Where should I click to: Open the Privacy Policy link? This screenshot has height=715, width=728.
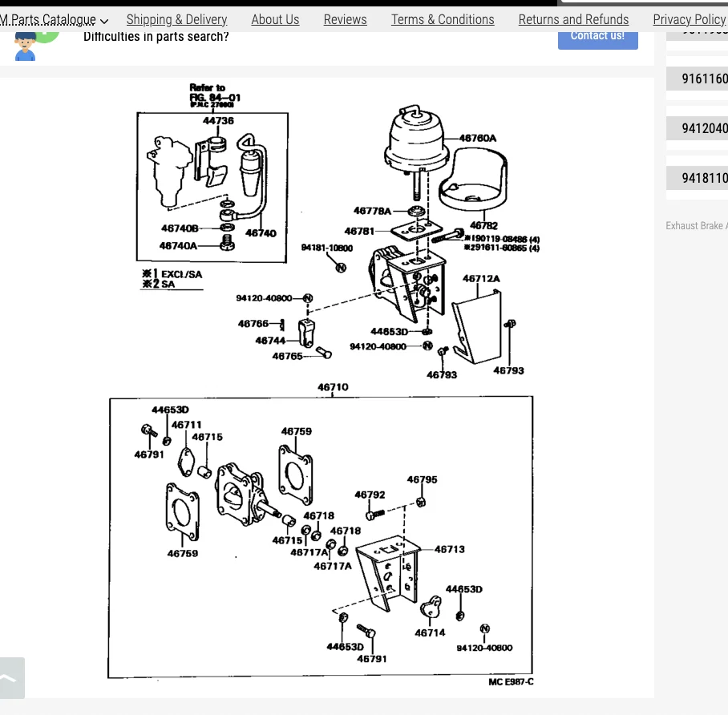[x=690, y=20]
